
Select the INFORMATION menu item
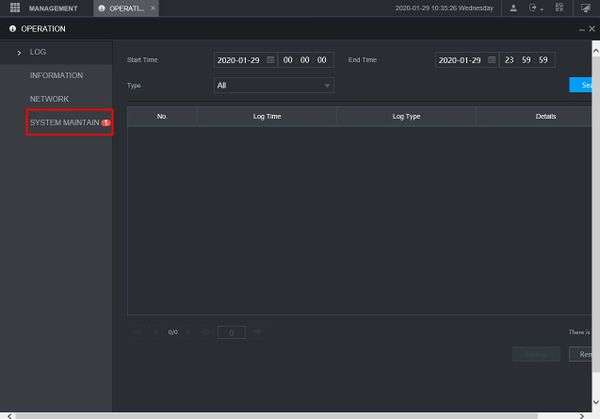[x=56, y=75]
